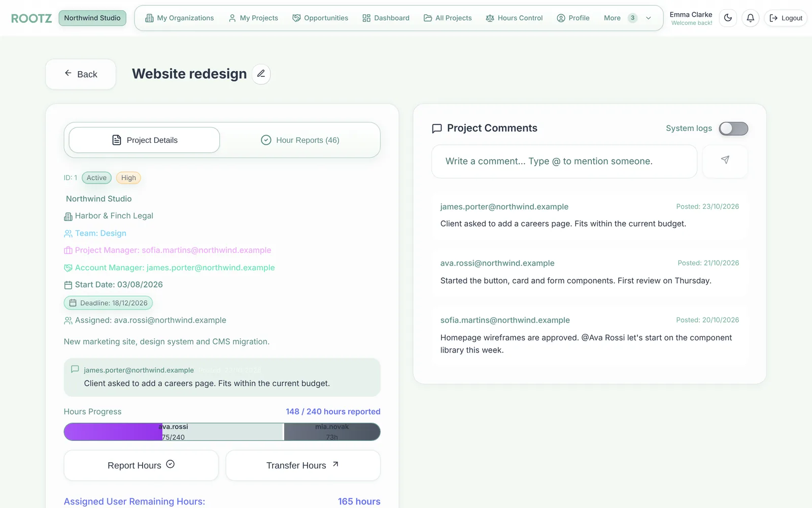The height and width of the screenshot is (508, 812).
Task: Navigate to Dashboard
Action: (x=386, y=18)
